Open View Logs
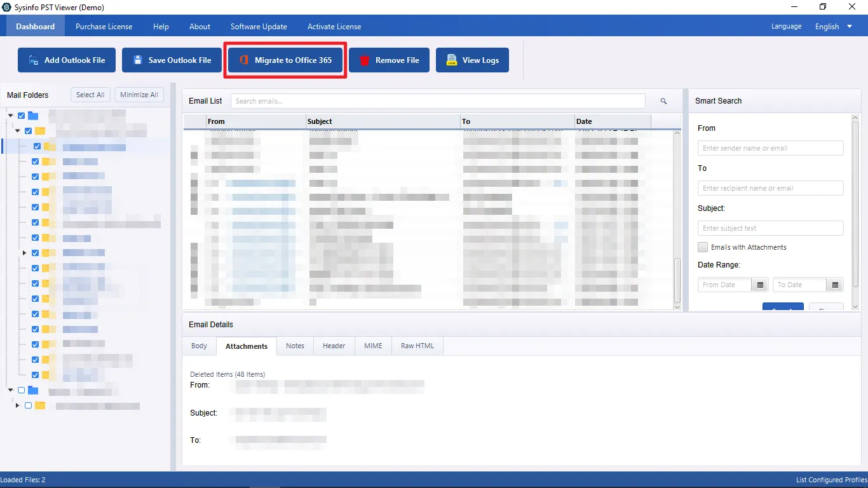868x488 pixels. click(x=472, y=60)
